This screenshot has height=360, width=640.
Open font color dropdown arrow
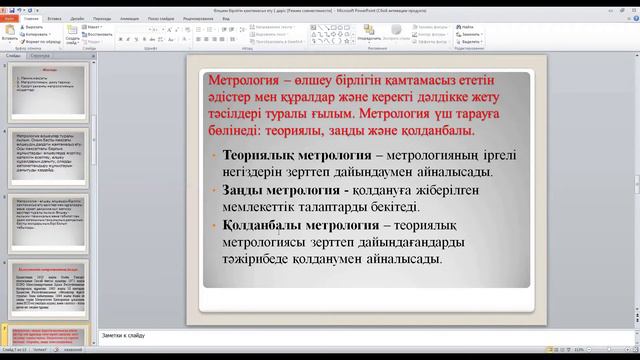click(x=189, y=40)
